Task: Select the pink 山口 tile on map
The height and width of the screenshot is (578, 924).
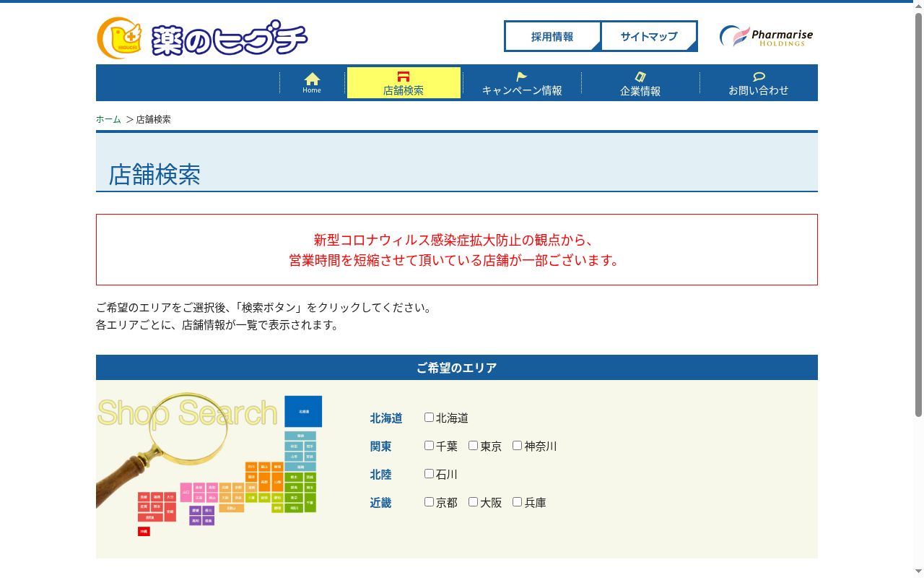Action: (x=186, y=492)
